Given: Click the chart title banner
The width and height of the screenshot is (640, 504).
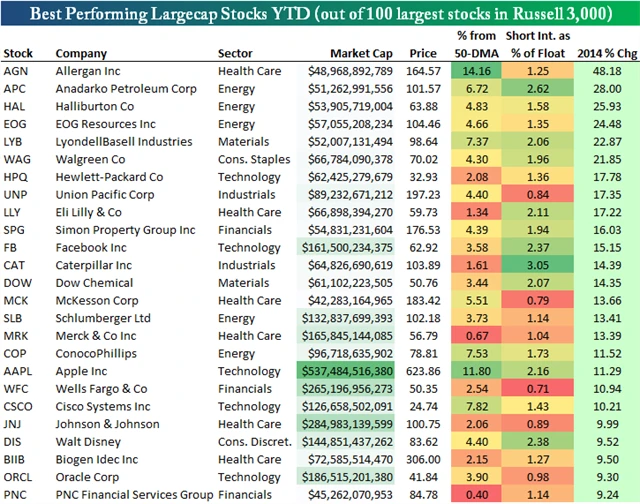Looking at the screenshot, I should coord(319,16).
